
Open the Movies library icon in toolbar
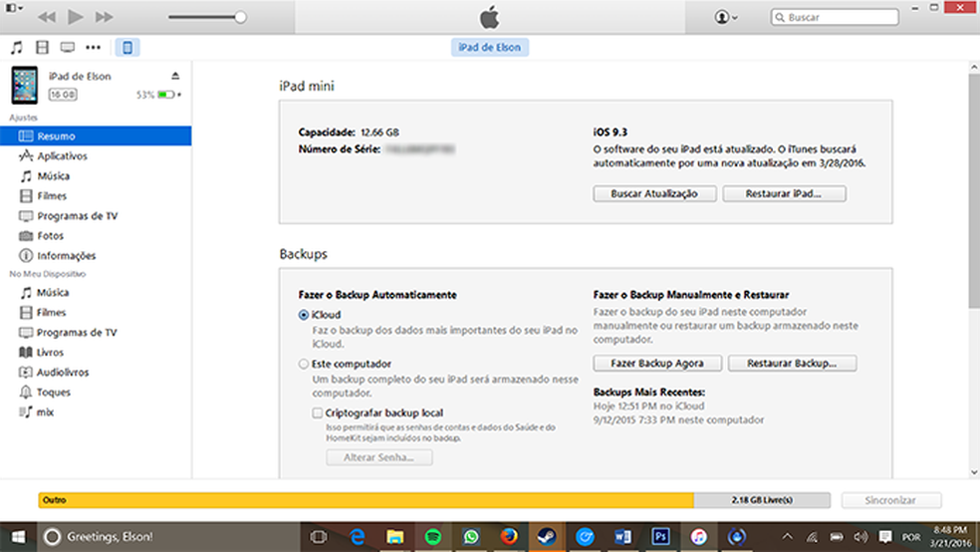42,48
